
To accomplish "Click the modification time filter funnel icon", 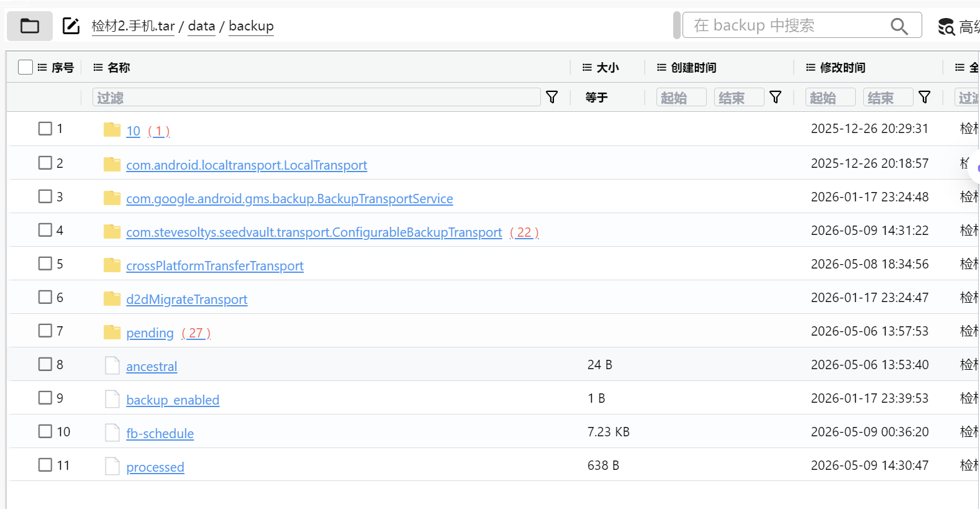I will click(924, 97).
